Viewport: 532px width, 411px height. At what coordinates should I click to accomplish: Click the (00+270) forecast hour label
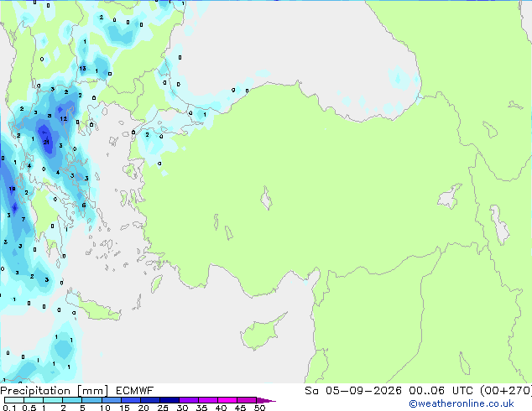pos(506,391)
